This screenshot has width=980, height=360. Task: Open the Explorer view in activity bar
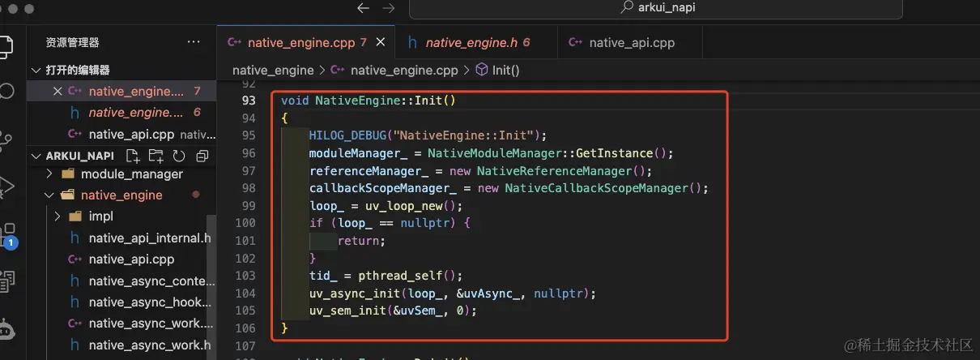point(6,45)
